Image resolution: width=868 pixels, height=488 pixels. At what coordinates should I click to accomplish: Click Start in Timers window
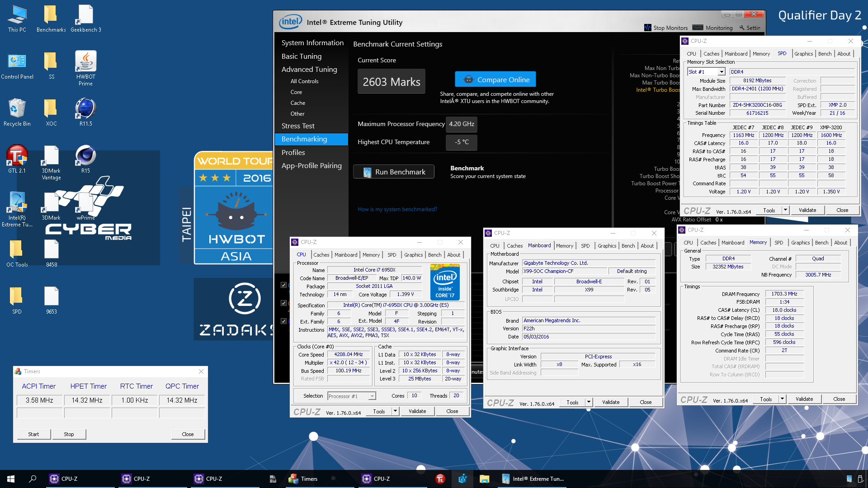click(33, 434)
